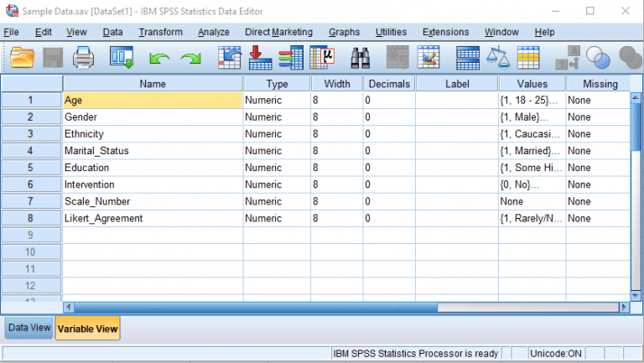
Task: Click the horizontal scrollbar right arrow
Action: [x=625, y=308]
